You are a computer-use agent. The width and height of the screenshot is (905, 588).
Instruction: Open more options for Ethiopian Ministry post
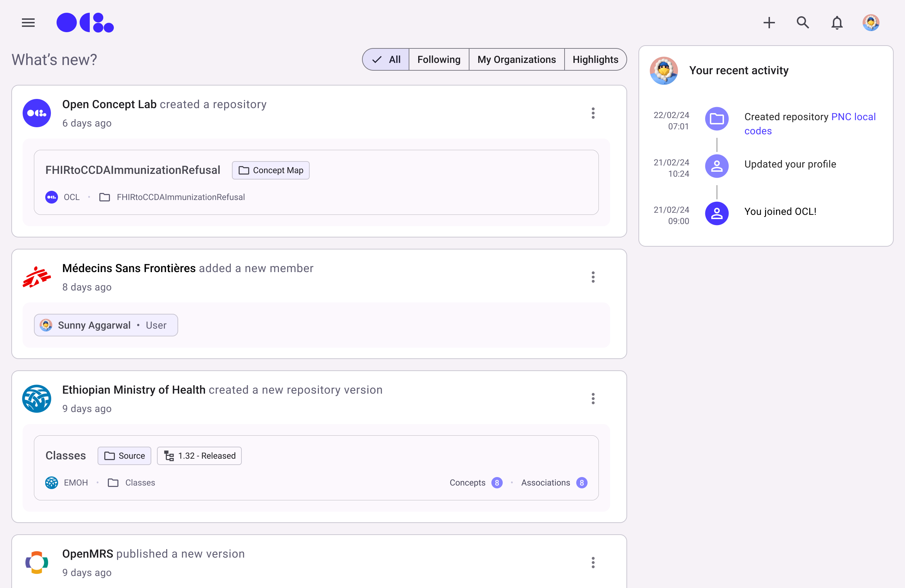pos(593,399)
